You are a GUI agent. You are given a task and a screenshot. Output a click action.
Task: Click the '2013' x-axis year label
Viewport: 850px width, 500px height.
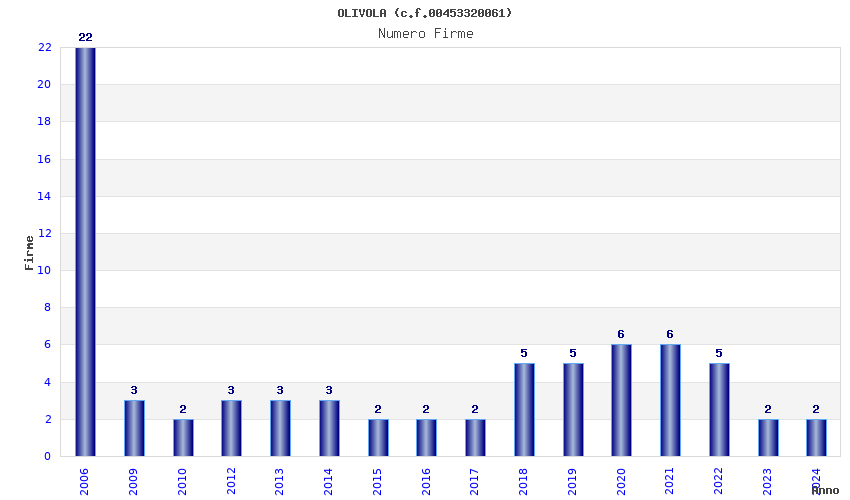tap(279, 482)
